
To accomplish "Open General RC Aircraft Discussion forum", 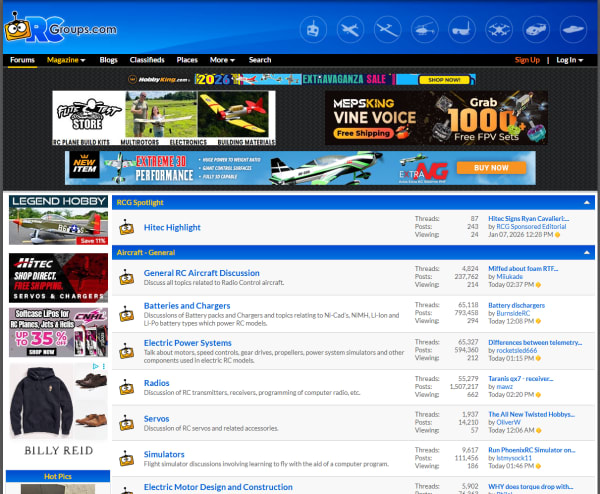I will (x=202, y=273).
